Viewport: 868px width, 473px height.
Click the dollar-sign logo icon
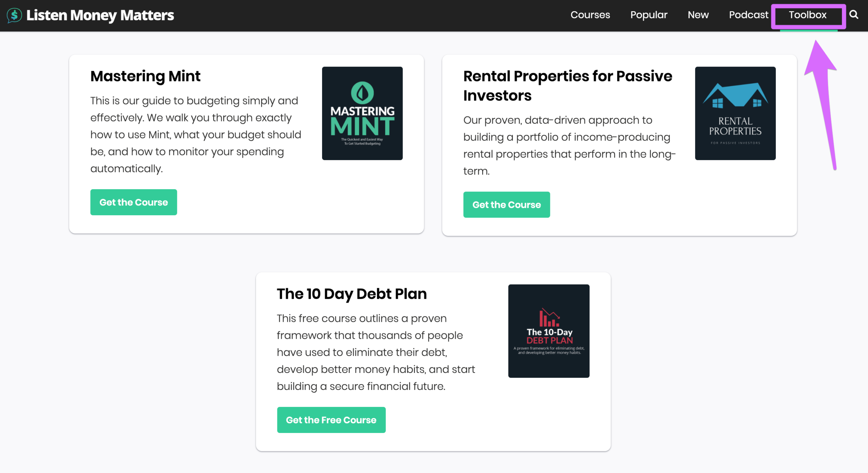(14, 15)
